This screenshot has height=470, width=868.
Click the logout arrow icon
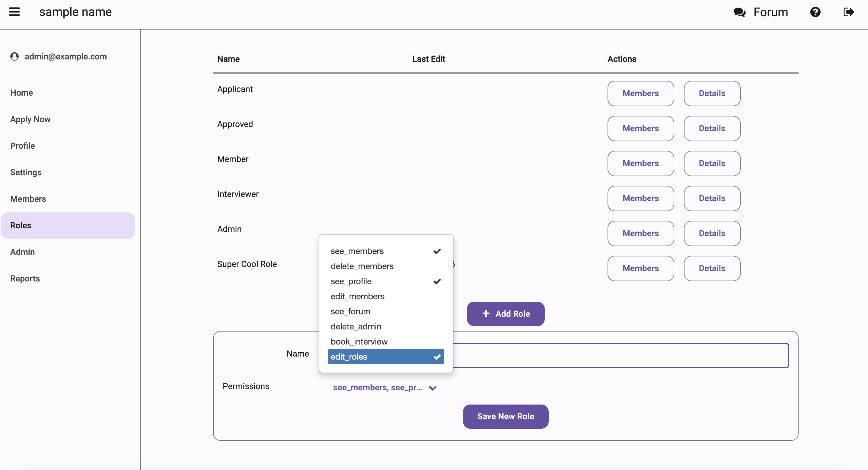tap(848, 12)
